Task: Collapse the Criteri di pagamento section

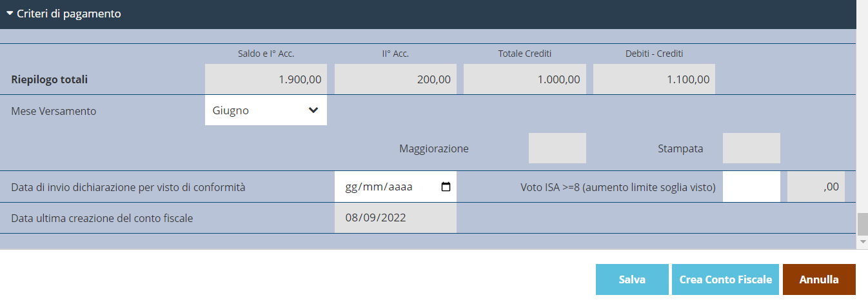Action: pos(10,13)
